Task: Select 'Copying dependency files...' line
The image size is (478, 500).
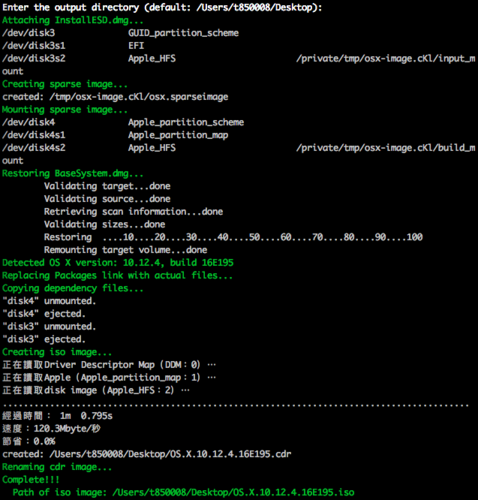Action: pos(73,288)
